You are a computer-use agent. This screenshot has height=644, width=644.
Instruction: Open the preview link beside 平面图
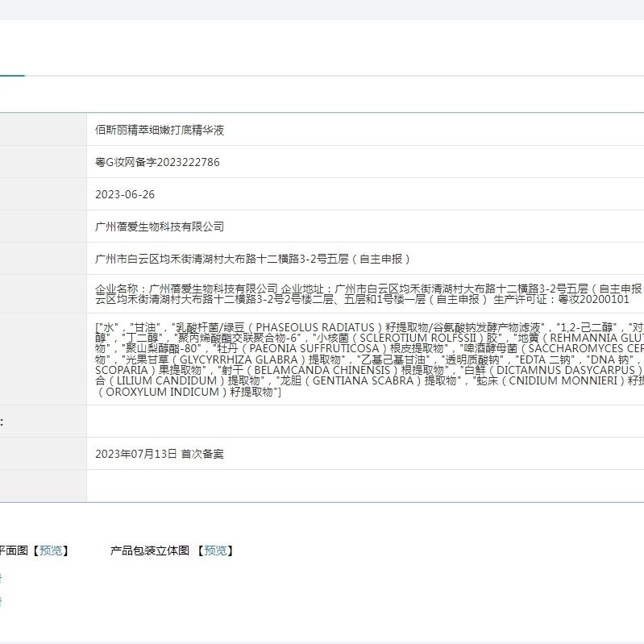51,551
